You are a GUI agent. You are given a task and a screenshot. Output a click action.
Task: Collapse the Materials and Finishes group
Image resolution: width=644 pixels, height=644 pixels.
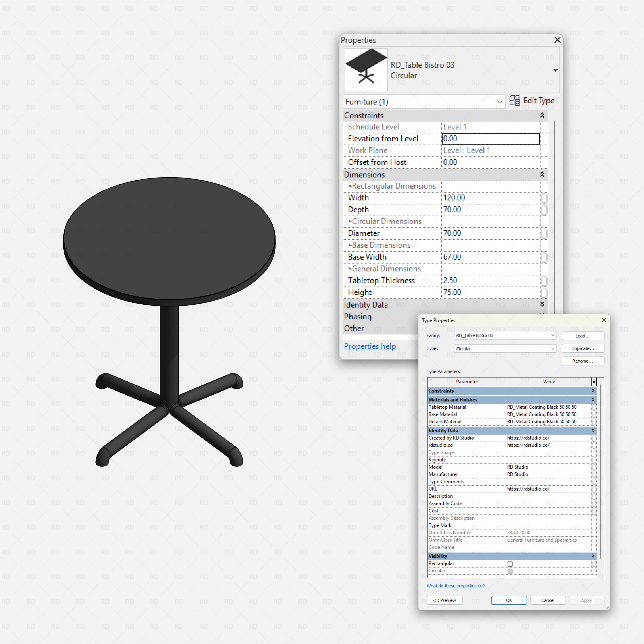pyautogui.click(x=593, y=400)
